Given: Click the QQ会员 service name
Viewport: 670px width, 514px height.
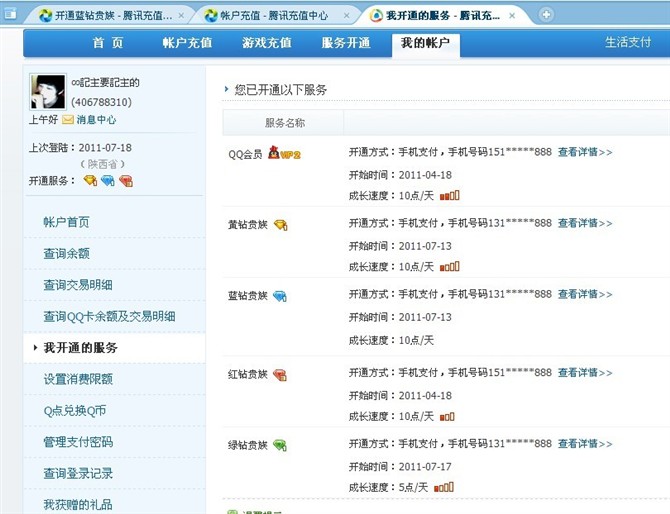Looking at the screenshot, I should pos(245,155).
